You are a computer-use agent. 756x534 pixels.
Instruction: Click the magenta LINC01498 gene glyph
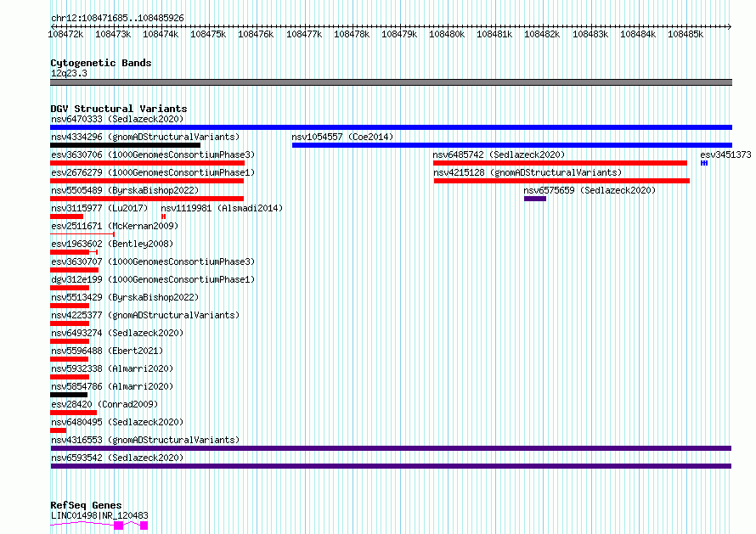99,526
